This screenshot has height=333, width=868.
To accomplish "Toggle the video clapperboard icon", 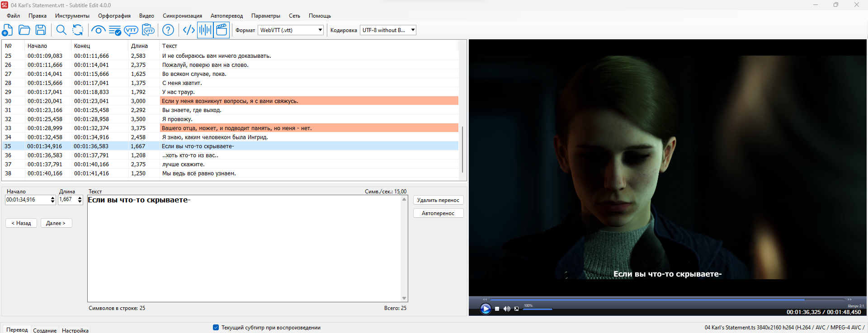I will 222,30.
